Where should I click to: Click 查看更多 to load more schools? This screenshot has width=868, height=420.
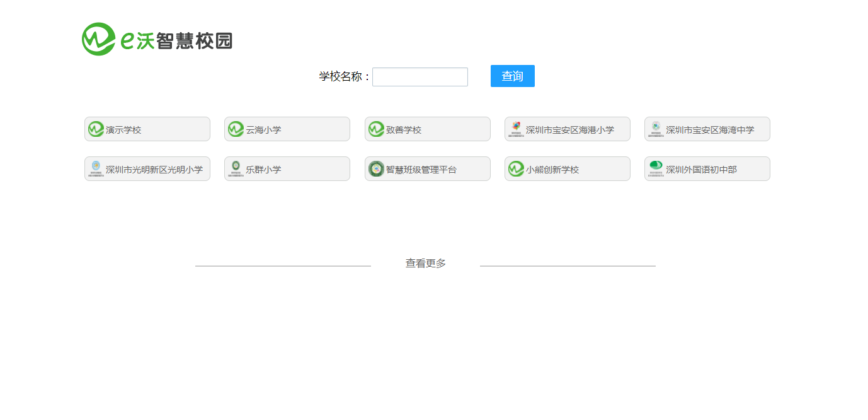tap(426, 264)
